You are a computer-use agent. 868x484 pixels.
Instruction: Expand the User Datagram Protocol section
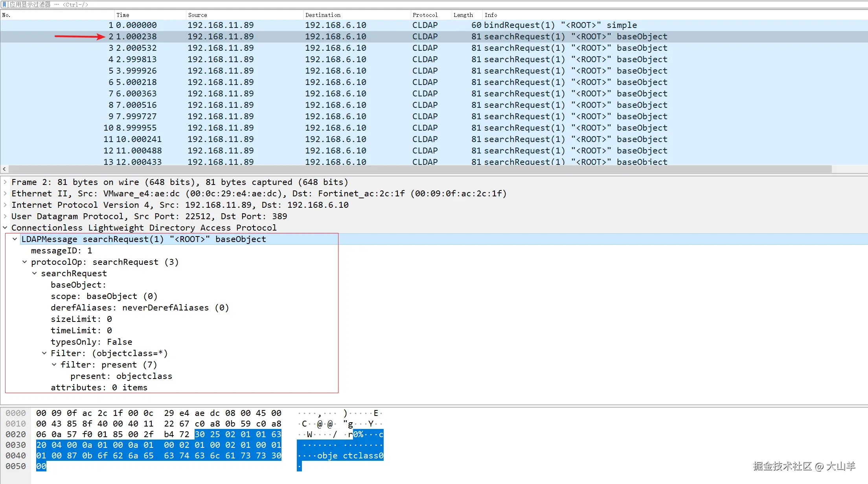tap(5, 216)
